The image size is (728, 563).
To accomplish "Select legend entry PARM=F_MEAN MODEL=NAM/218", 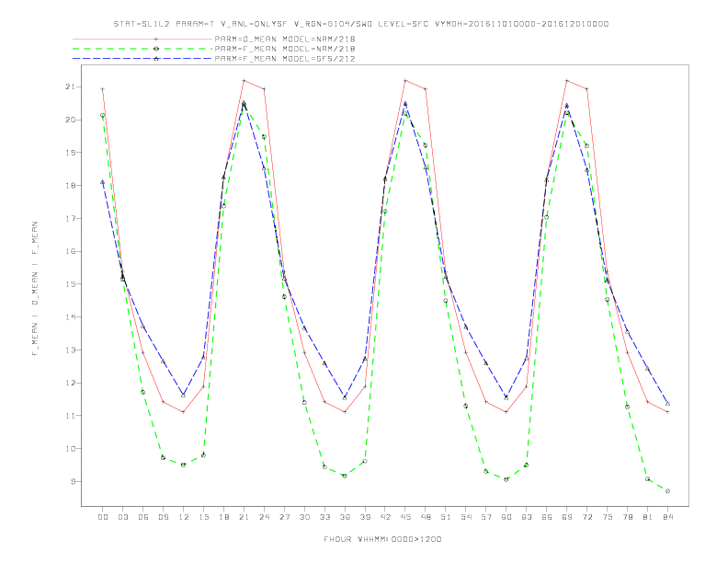I will point(285,49).
